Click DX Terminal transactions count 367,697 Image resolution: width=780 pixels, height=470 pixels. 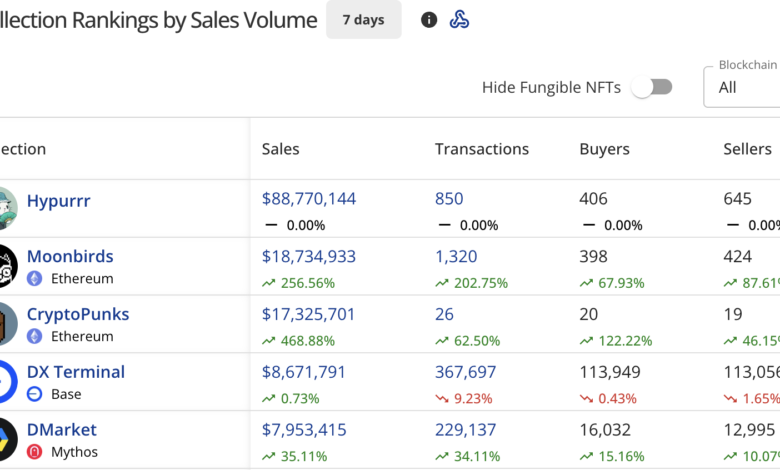click(465, 372)
